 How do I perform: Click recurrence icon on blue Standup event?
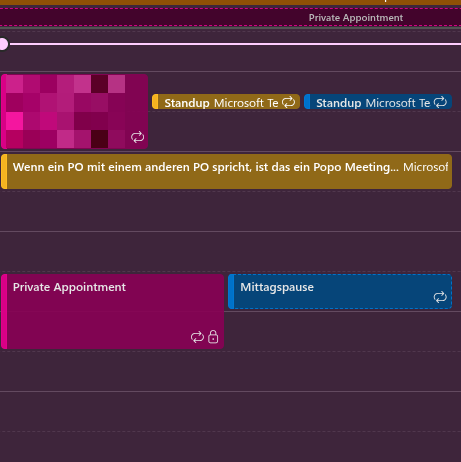(440, 102)
